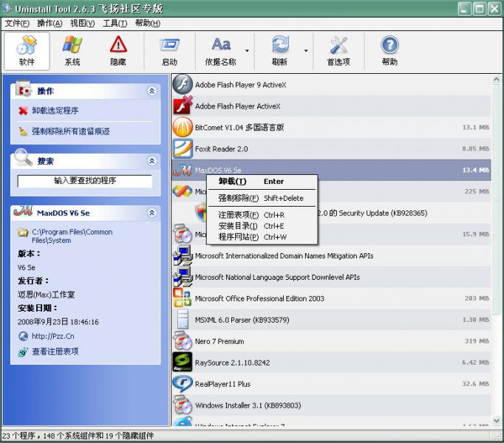
Task: Click the broom force-remove icon
Action: (23, 131)
